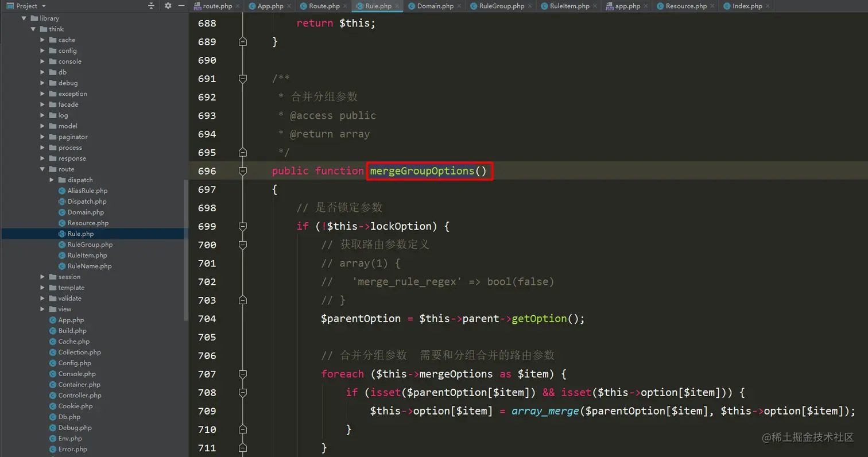
Task: Open Domain.php from the project tree
Action: coord(81,212)
